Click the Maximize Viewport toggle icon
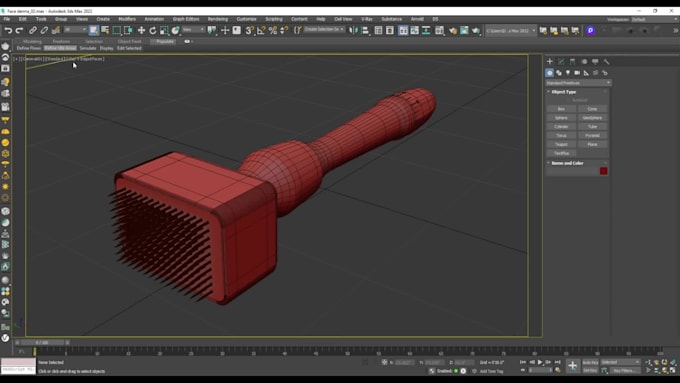Image resolution: width=680 pixels, height=383 pixels. pos(673,370)
